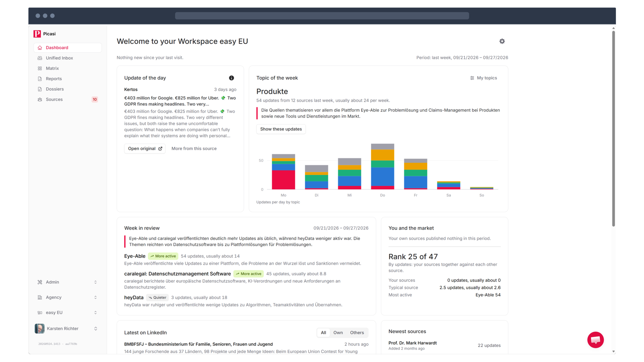Expand the easy EU workspace switcher

(x=67, y=313)
